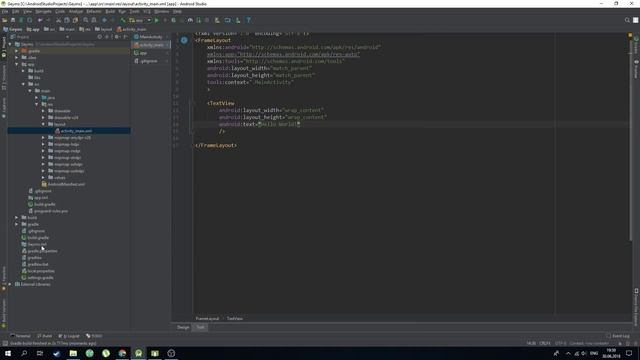Click the FrameLayout breadcrumb below editor
This screenshot has height=360, width=640.
point(207,318)
